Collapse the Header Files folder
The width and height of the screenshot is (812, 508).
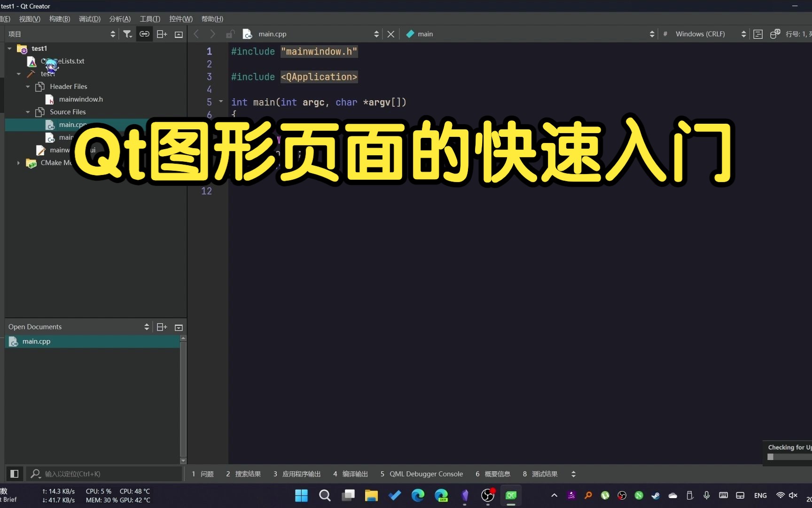[x=28, y=87]
